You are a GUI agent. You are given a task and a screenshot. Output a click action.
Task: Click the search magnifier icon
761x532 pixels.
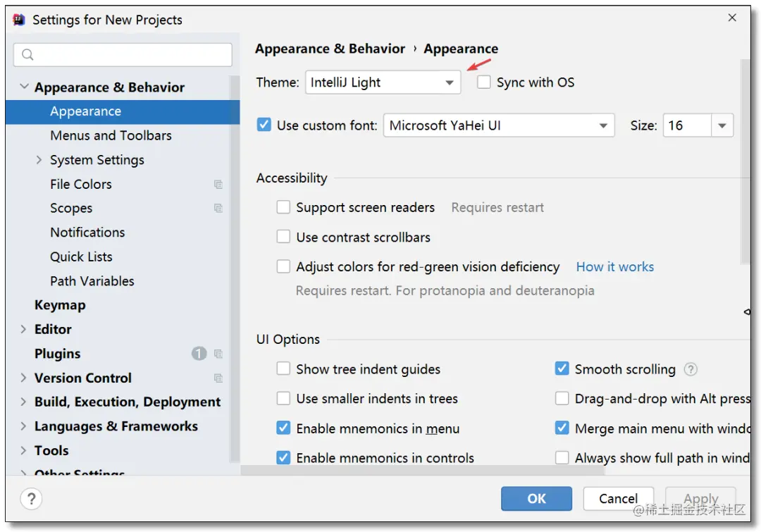(28, 55)
